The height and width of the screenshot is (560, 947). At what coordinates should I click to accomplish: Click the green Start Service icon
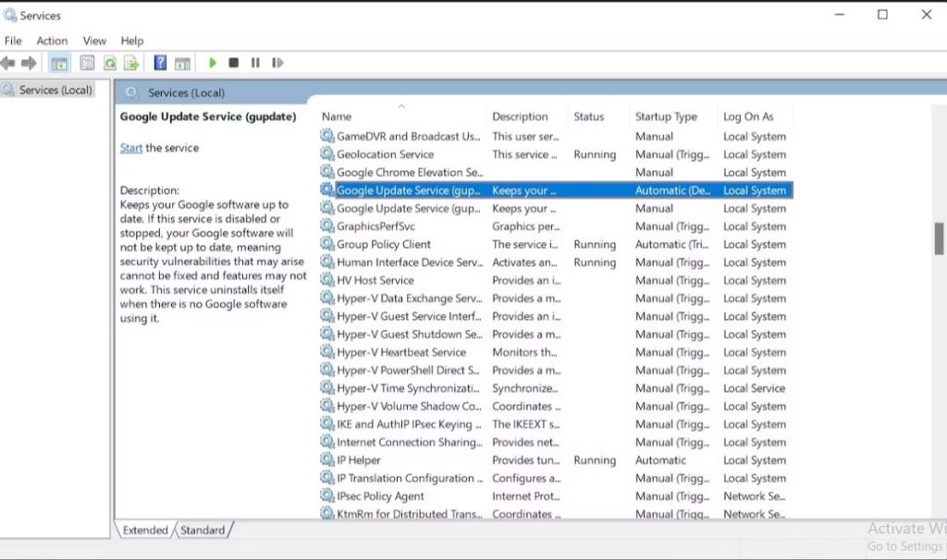(x=212, y=62)
